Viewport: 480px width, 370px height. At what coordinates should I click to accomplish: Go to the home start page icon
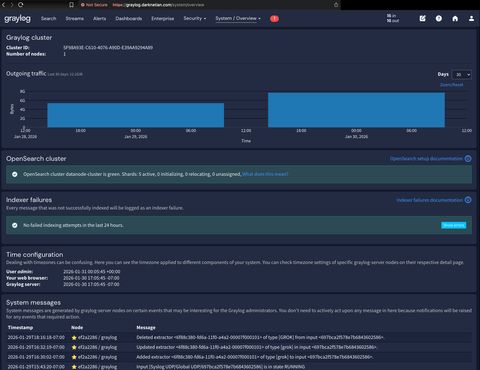(455, 19)
